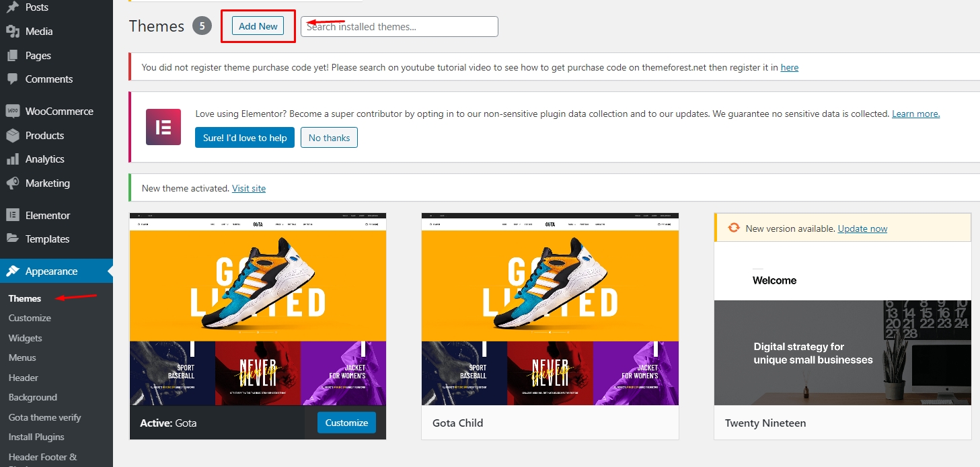This screenshot has height=467, width=980.
Task: Open Install Plugins submenu item
Action: click(x=36, y=437)
